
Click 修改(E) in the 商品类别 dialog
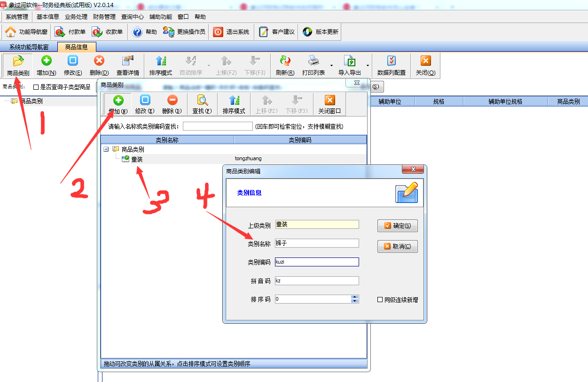click(x=145, y=105)
